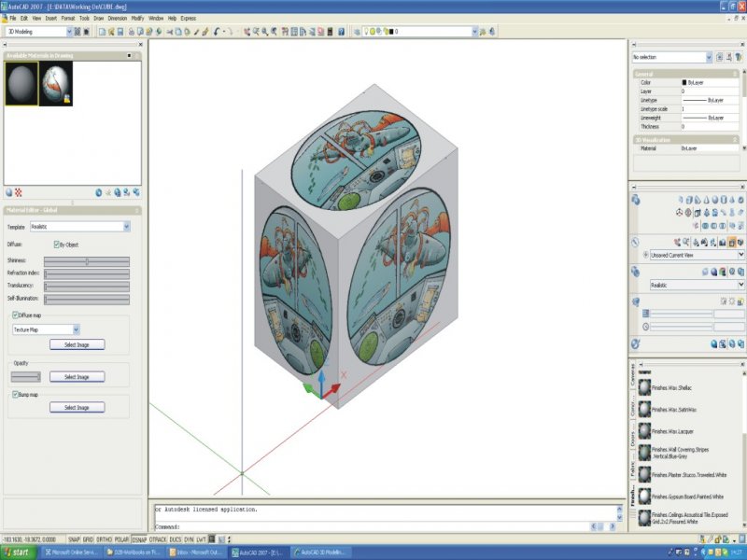Select the Cylinder solid tool in dashboard

pos(724,200)
